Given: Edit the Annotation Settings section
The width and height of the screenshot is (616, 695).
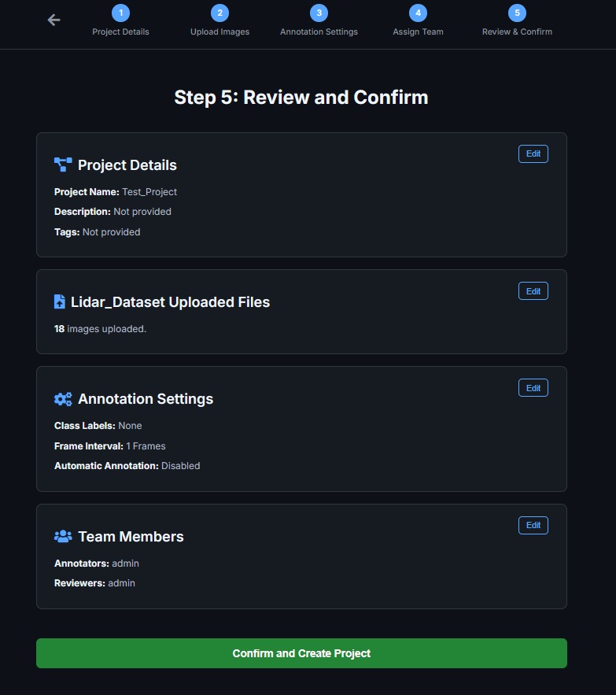Looking at the screenshot, I should [533, 388].
